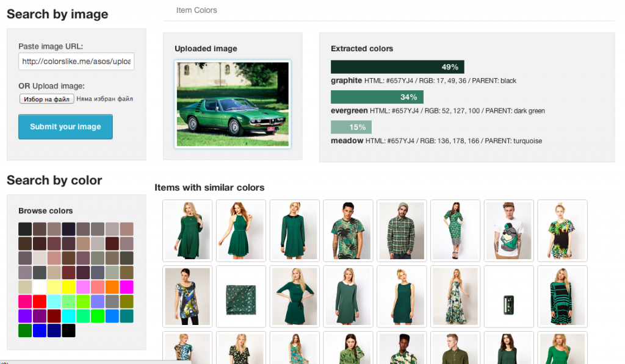Select the evergreen 34% color bar

[377, 96]
